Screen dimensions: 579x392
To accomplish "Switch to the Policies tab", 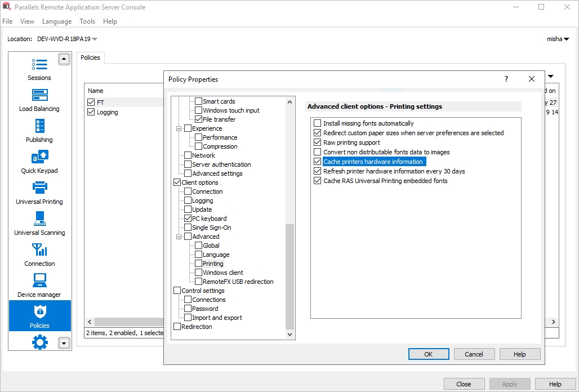I will [x=90, y=57].
